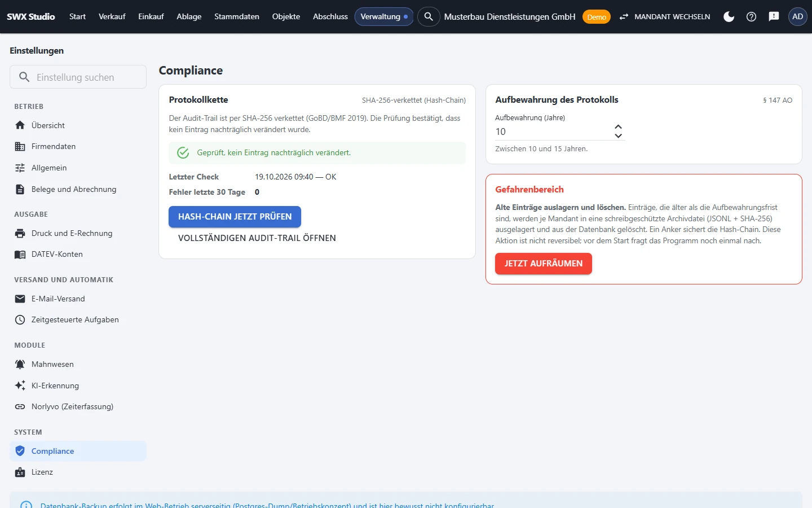Open Zeitgesteuerte Aufgaben settings
The height and width of the screenshot is (508, 812).
[78, 319]
